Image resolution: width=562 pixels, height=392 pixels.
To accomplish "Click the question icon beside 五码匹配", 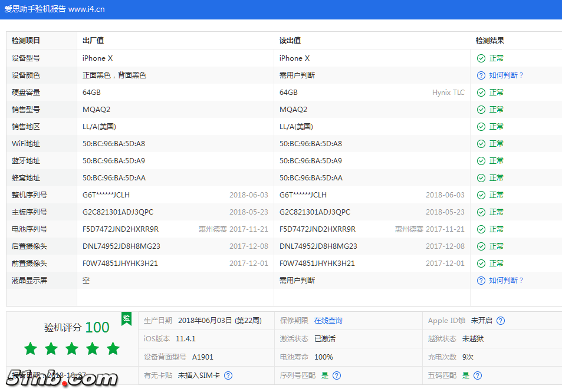I will 477,375.
